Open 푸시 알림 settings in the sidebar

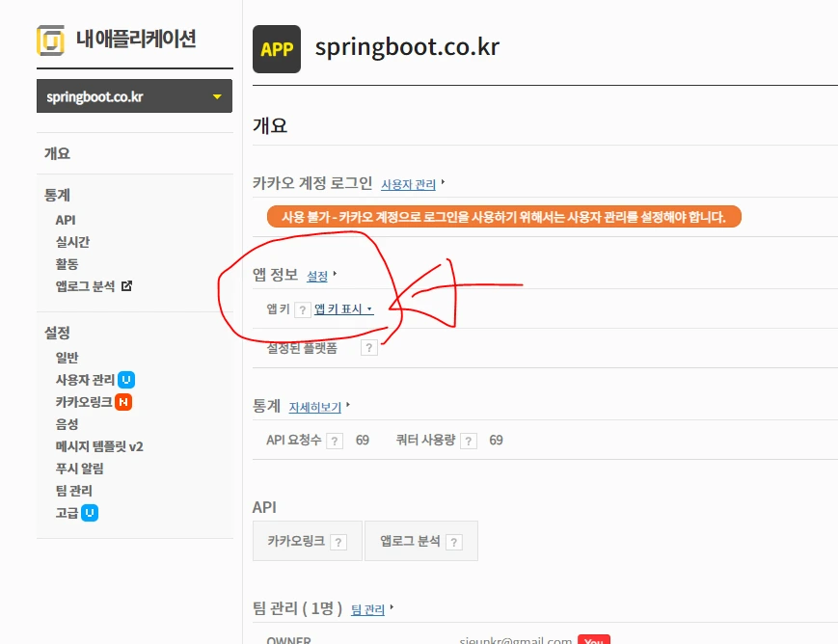(80, 469)
